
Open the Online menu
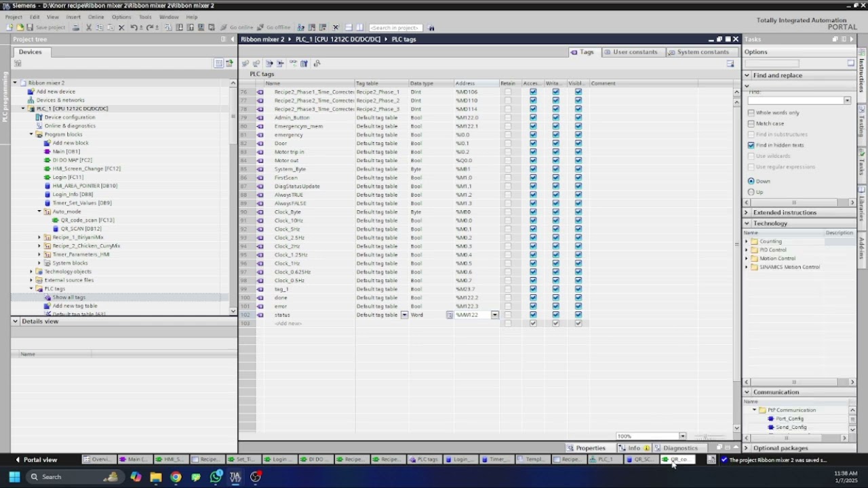click(x=96, y=17)
